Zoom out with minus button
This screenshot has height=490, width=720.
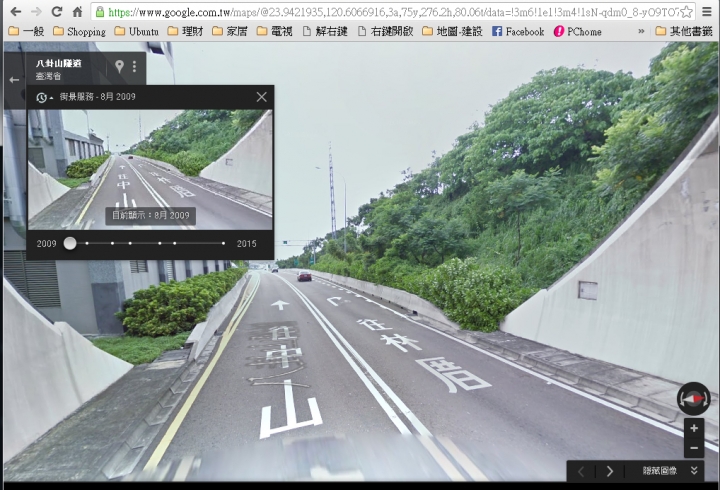[x=694, y=447]
